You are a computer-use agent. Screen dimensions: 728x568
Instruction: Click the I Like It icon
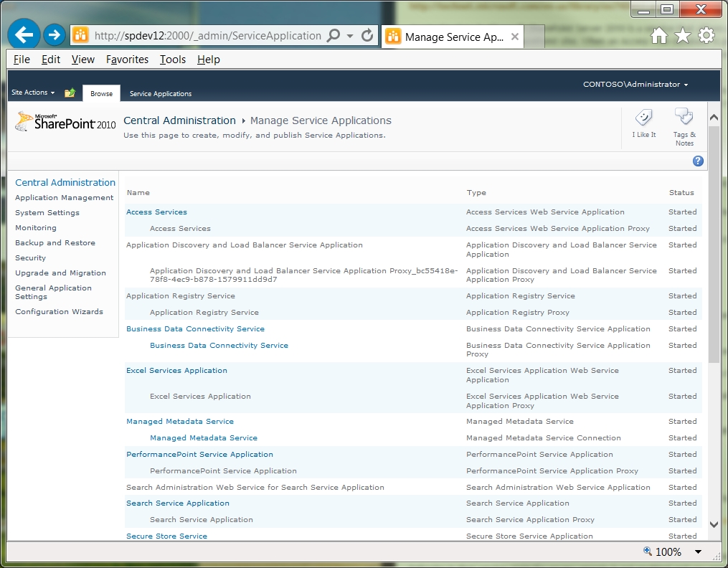click(x=643, y=122)
